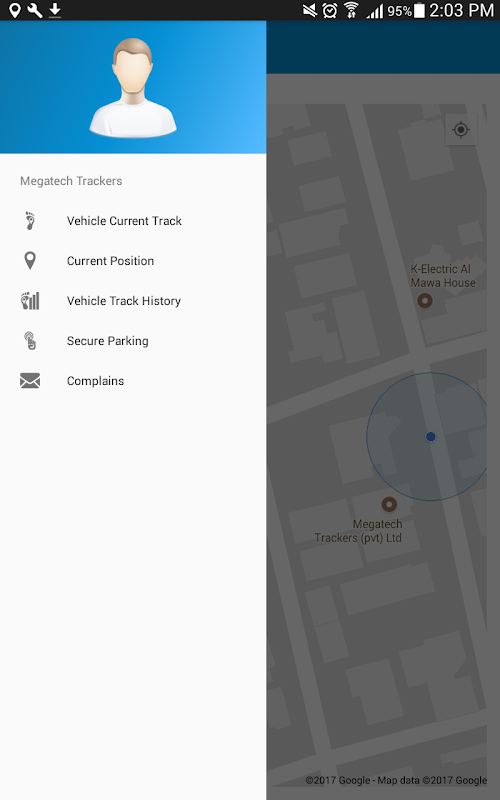Tap the Google map data copyright link
The height and width of the screenshot is (800, 500).
[396, 780]
